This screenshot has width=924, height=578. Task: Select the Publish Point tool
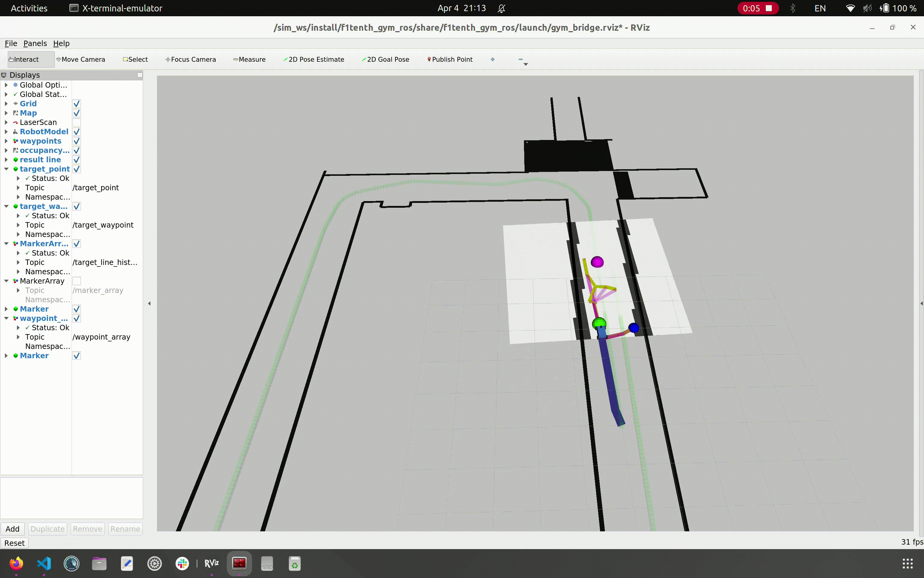click(450, 59)
